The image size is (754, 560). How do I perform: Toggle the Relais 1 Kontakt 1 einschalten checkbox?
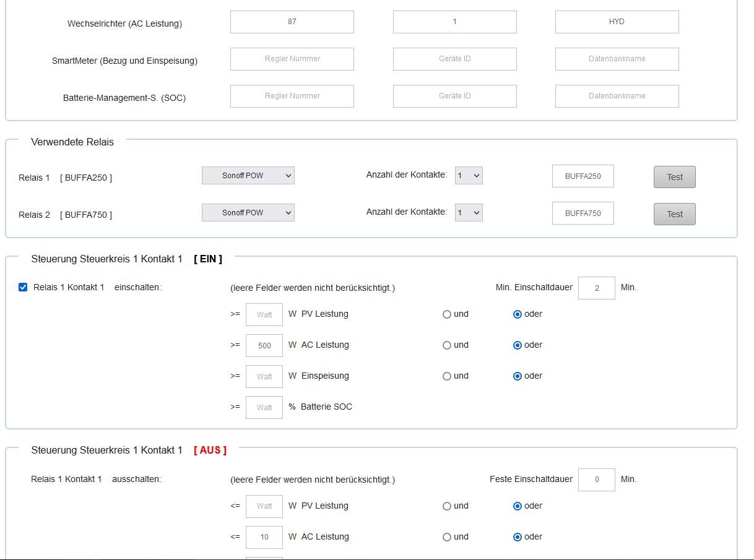23,287
